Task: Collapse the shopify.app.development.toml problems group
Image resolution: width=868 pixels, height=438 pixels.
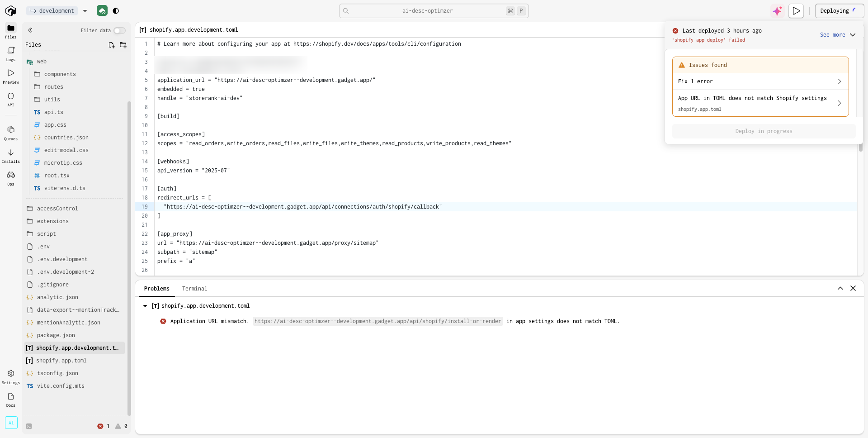Action: coord(145,306)
